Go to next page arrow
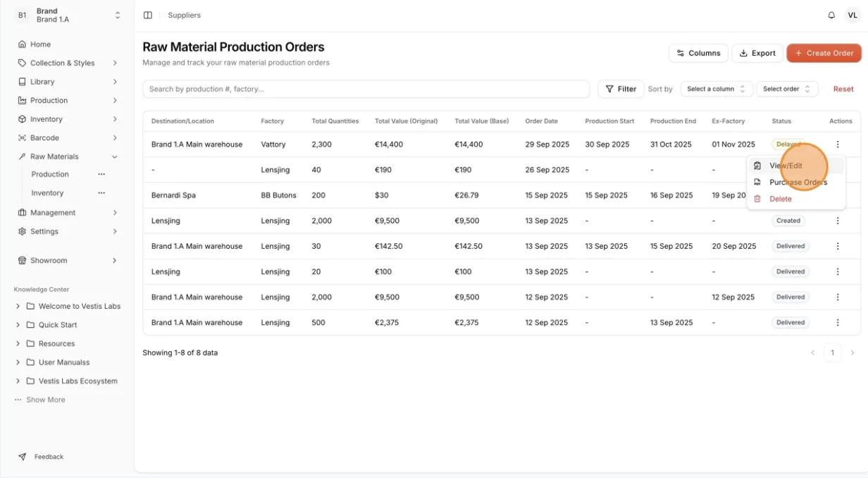 (x=852, y=353)
